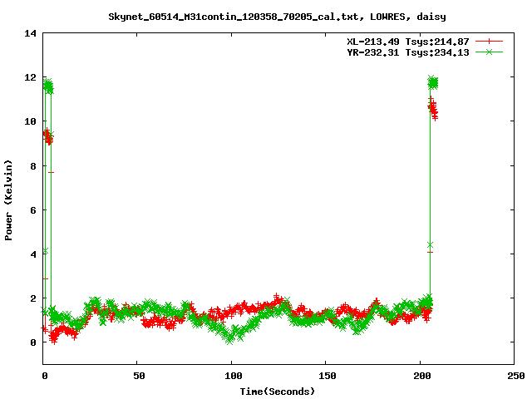Click the y-axis tick label 2

pyautogui.click(x=33, y=298)
